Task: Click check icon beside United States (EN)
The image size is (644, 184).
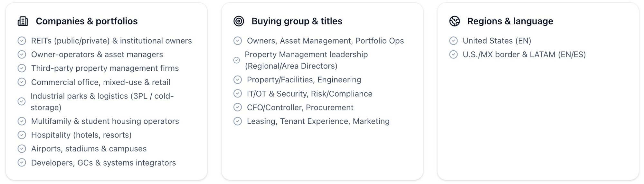Action: tap(453, 41)
